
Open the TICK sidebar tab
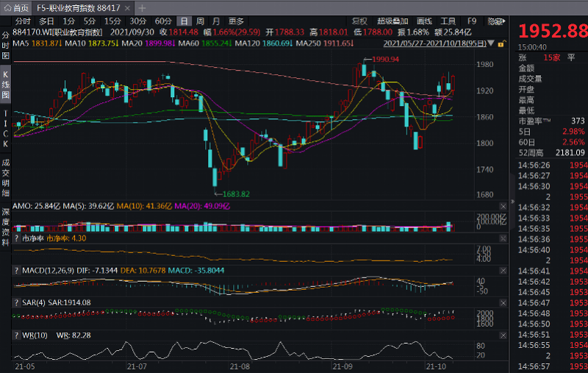(5, 129)
